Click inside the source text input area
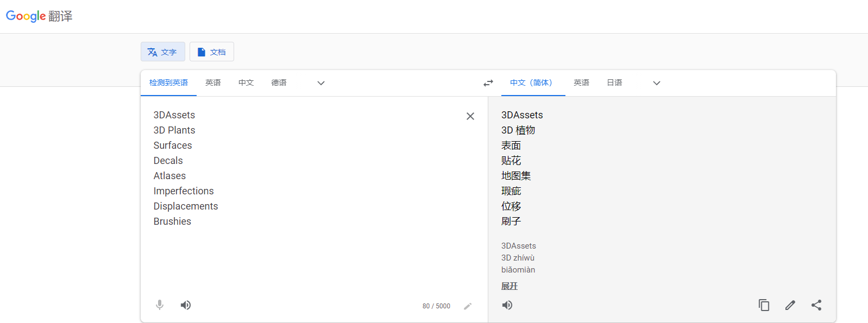The width and height of the screenshot is (868, 323). point(304,255)
